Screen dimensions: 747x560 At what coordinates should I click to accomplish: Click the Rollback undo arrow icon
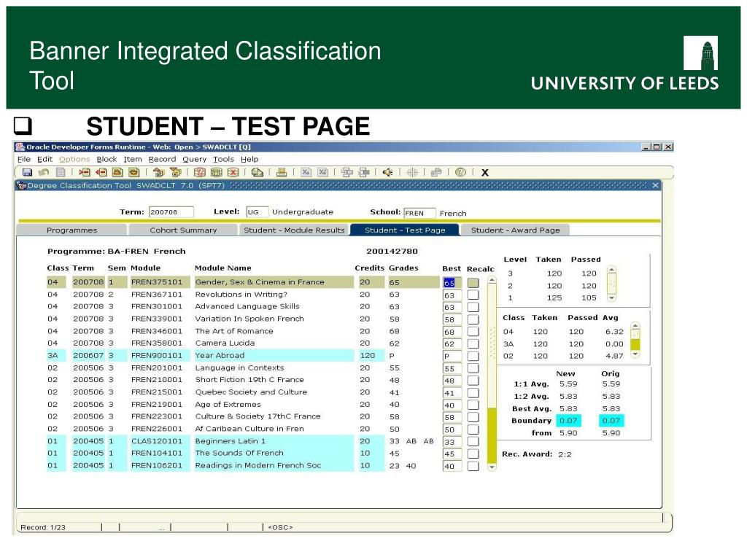[44, 172]
